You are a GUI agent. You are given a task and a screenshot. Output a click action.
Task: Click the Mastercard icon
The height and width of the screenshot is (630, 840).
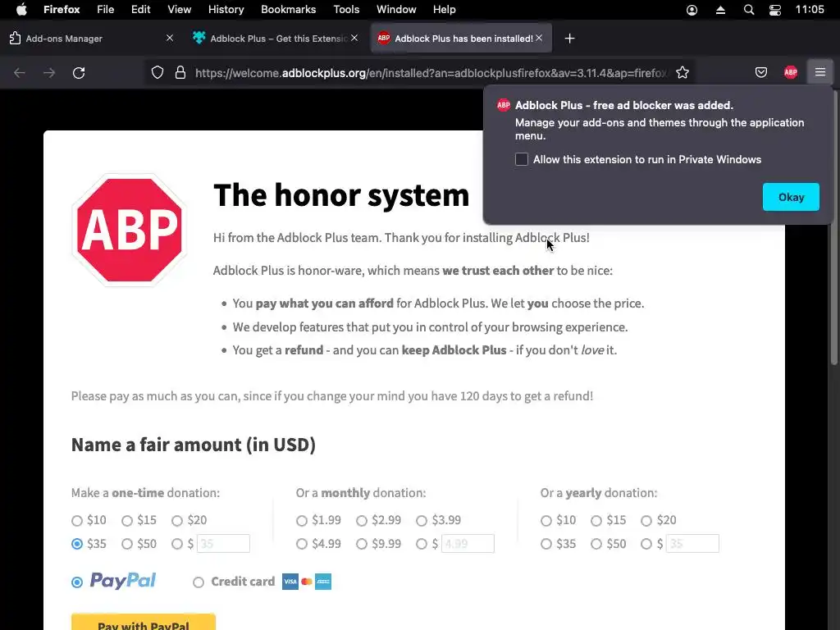(307, 582)
